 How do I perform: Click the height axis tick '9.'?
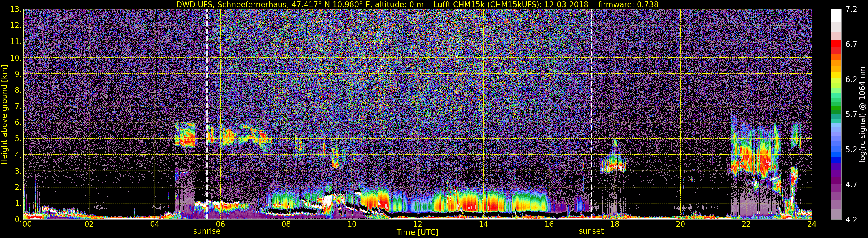point(18,74)
